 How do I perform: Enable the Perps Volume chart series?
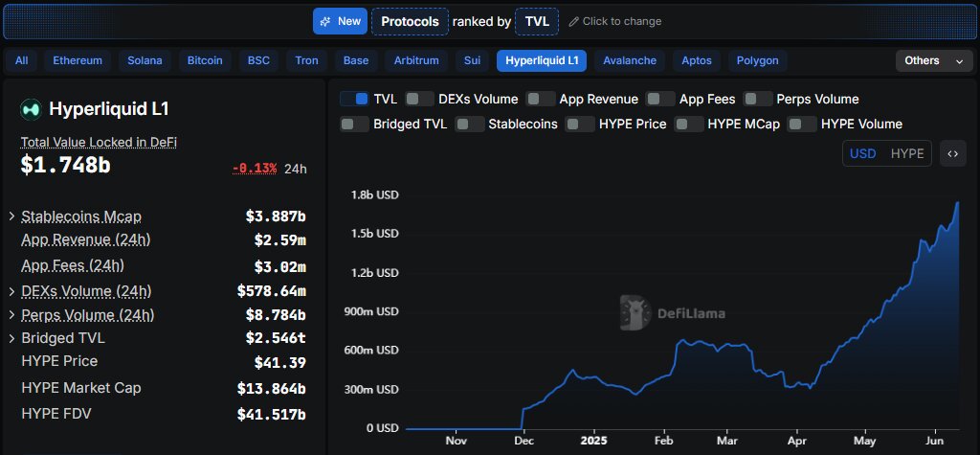(758, 99)
